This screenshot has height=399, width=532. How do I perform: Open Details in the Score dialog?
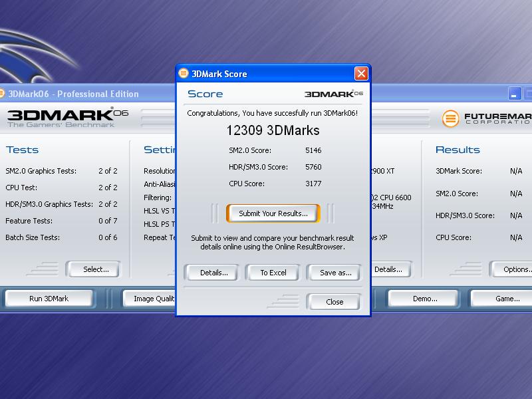point(213,273)
